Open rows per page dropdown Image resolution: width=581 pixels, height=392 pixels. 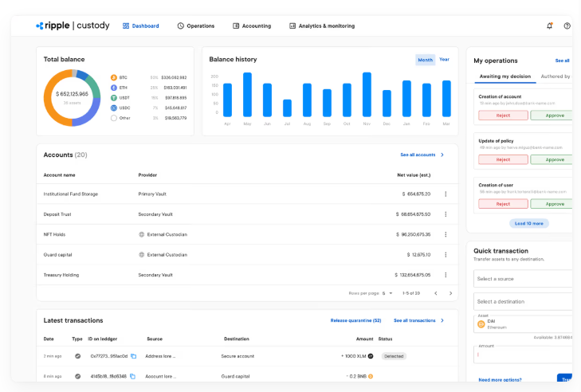click(x=387, y=293)
